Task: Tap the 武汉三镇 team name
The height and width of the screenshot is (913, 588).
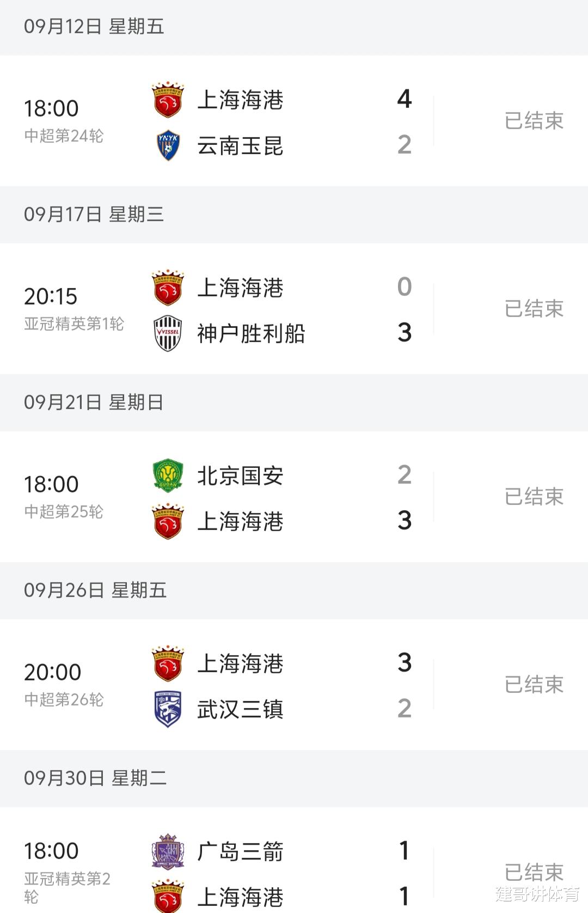Action: pos(240,709)
